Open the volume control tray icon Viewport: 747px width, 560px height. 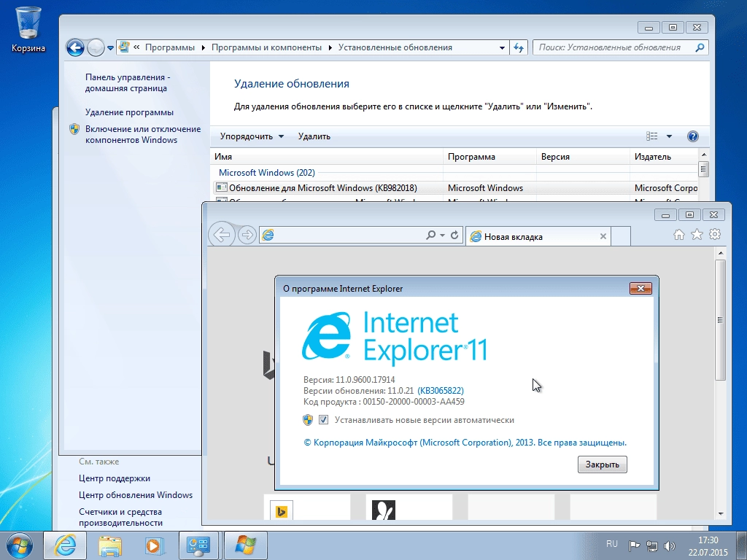click(x=670, y=545)
